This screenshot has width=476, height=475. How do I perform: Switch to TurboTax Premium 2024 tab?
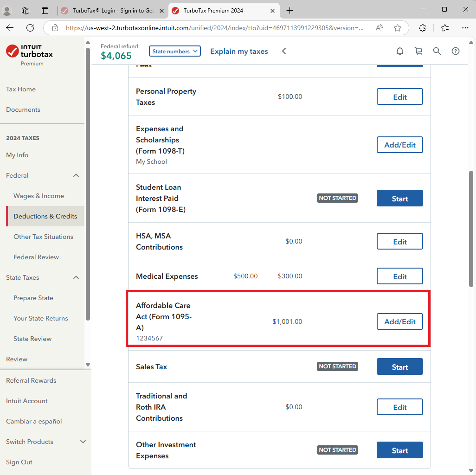(x=224, y=11)
